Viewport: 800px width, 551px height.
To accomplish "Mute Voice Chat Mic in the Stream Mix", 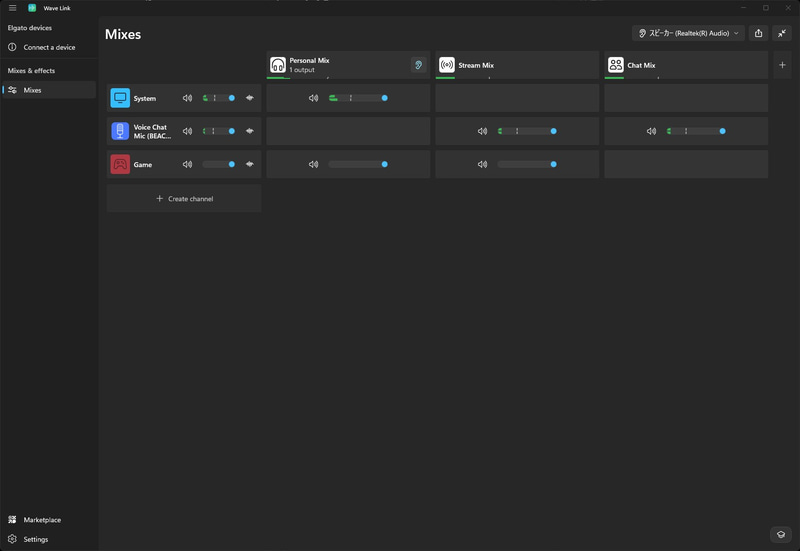I will pyautogui.click(x=482, y=131).
